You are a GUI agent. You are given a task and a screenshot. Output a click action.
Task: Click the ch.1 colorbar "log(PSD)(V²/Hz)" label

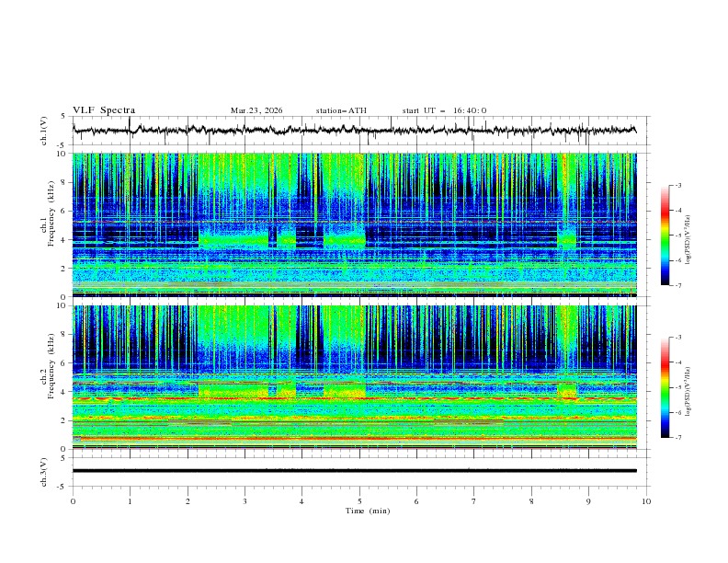tap(688, 240)
